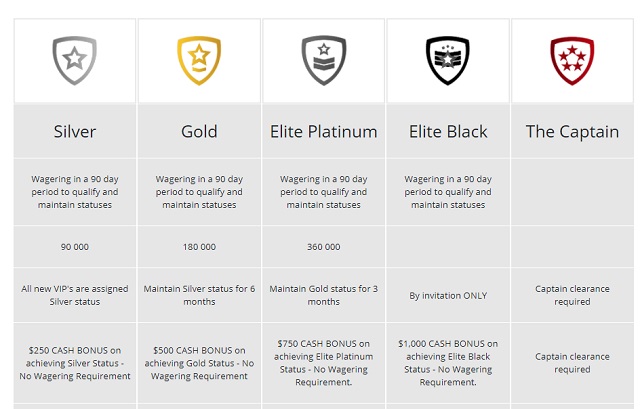Click the Elite Black shield badge icon
The height and width of the screenshot is (409, 640).
pos(448,60)
